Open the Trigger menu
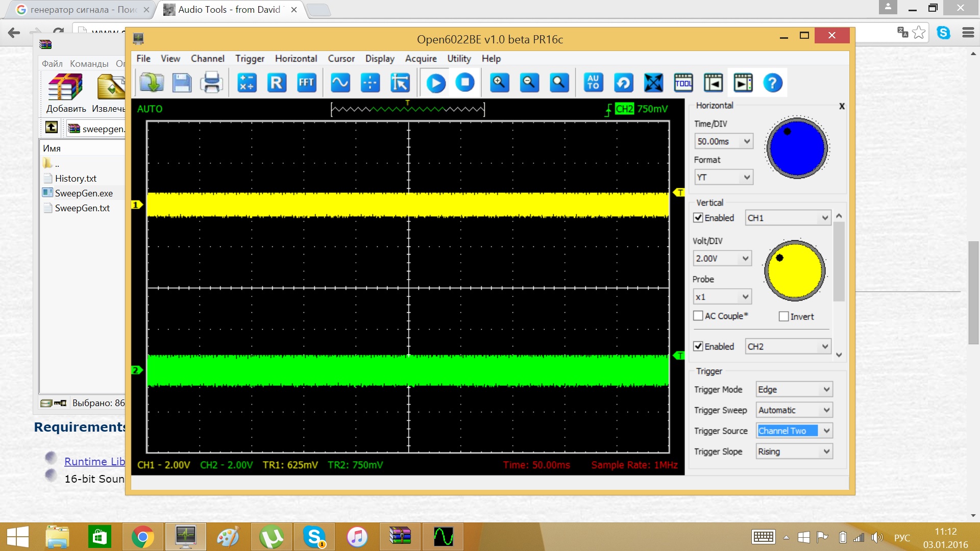 pyautogui.click(x=250, y=59)
